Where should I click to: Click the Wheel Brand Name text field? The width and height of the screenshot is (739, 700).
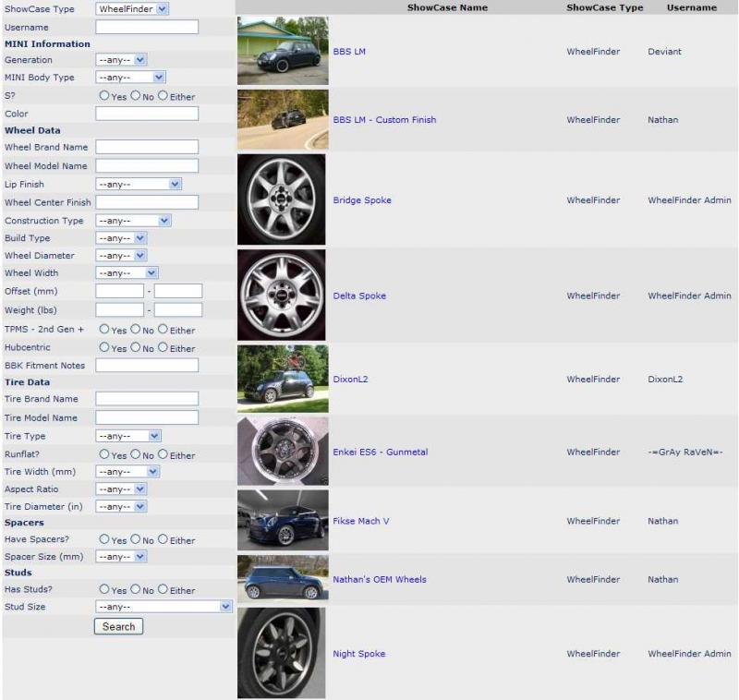(147, 147)
